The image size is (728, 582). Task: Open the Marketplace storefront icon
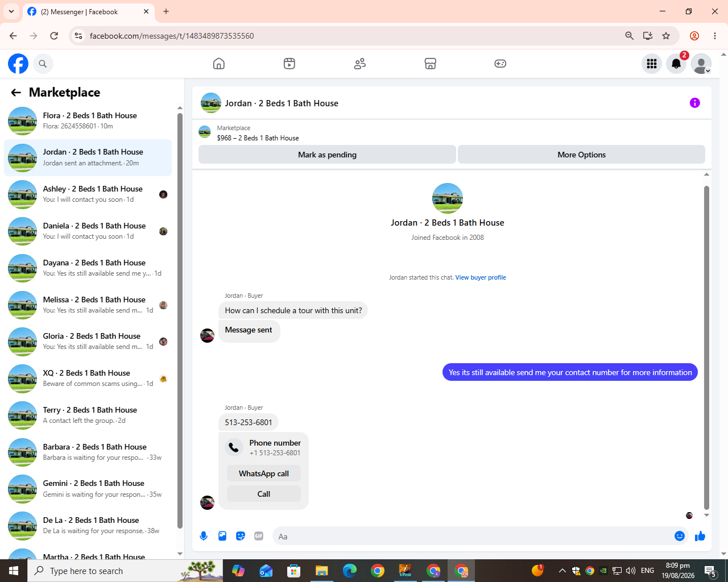click(x=431, y=64)
